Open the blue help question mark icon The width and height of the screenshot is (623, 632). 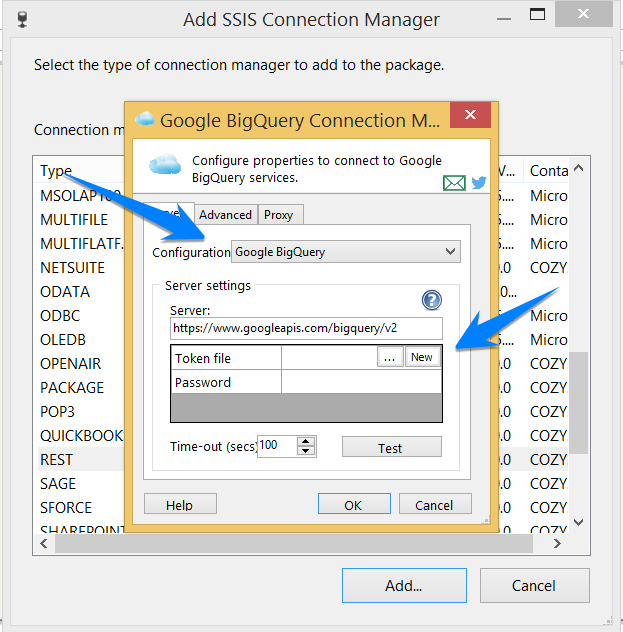pos(432,300)
